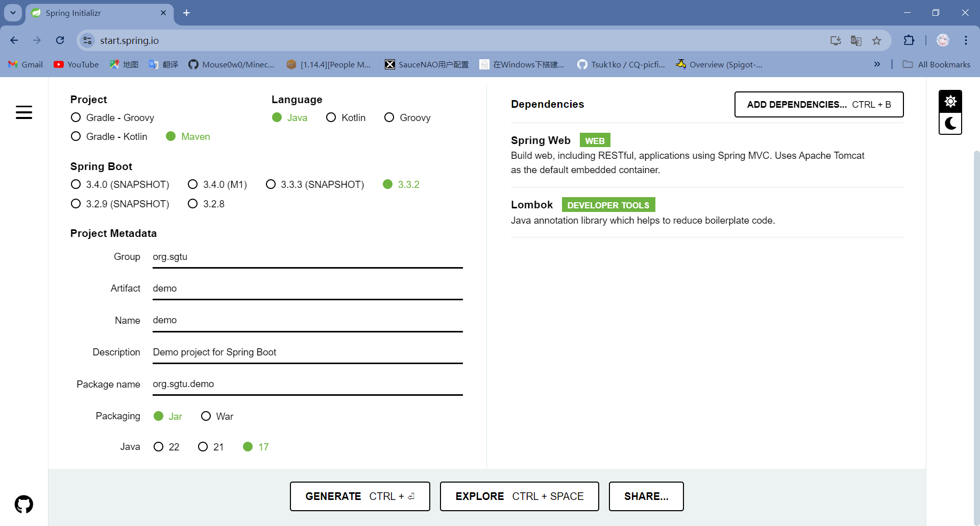980x526 pixels.
Task: Open the tab search dropdown arrow
Action: coord(13,13)
